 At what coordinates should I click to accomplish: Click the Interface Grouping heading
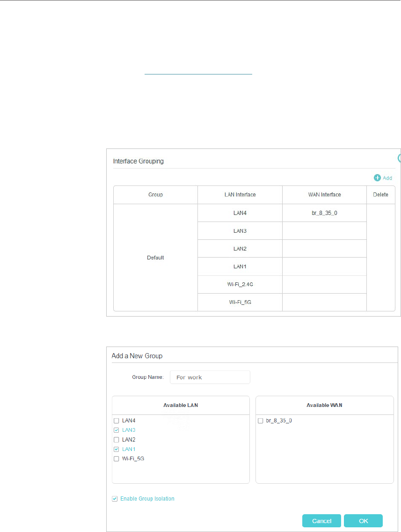[x=139, y=161]
